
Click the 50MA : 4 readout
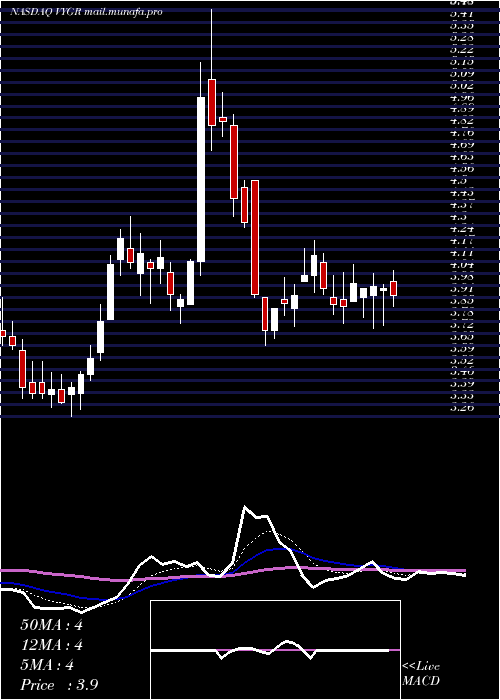coord(51,625)
